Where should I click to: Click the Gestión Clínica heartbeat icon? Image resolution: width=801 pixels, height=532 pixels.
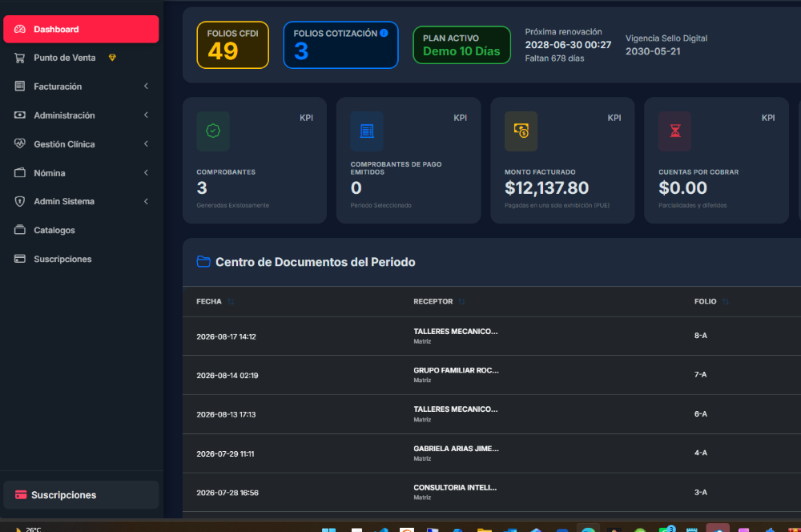point(20,143)
